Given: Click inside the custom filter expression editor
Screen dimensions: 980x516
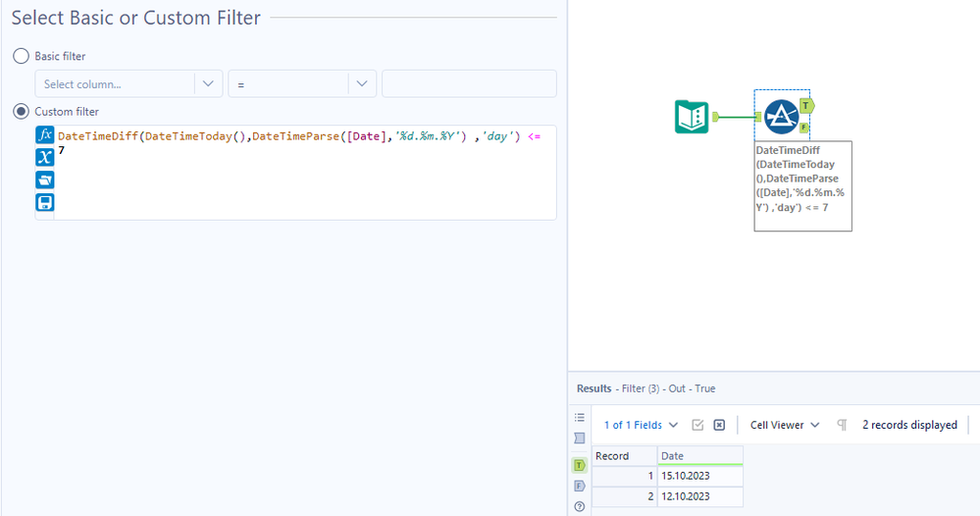Looking at the screenshot, I should (305, 173).
